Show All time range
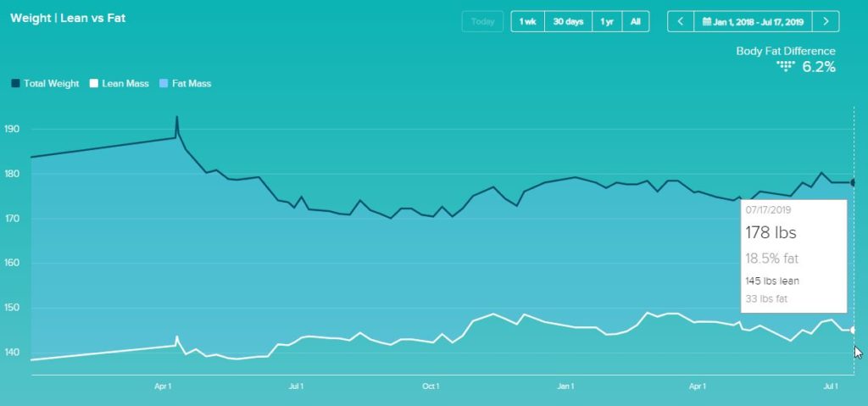868x406 pixels. coord(636,21)
